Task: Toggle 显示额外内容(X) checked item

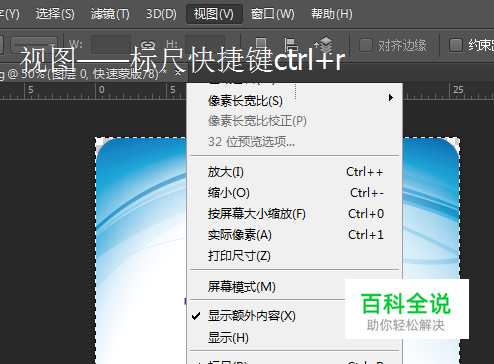Action: coord(267,316)
